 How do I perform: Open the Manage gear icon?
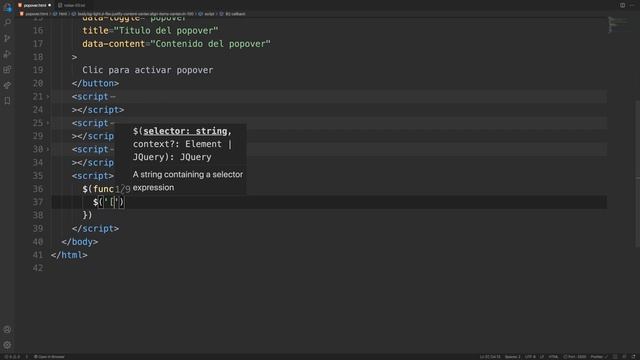(7, 345)
